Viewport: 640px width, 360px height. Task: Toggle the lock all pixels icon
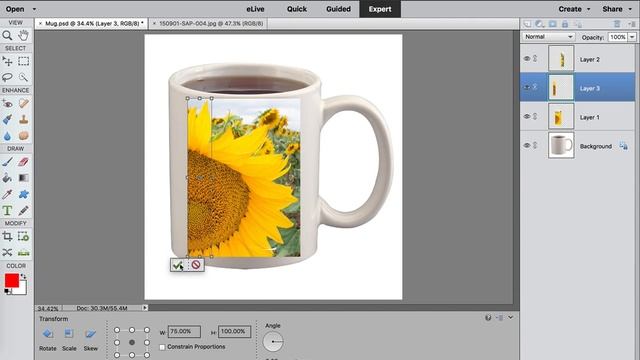click(x=565, y=24)
